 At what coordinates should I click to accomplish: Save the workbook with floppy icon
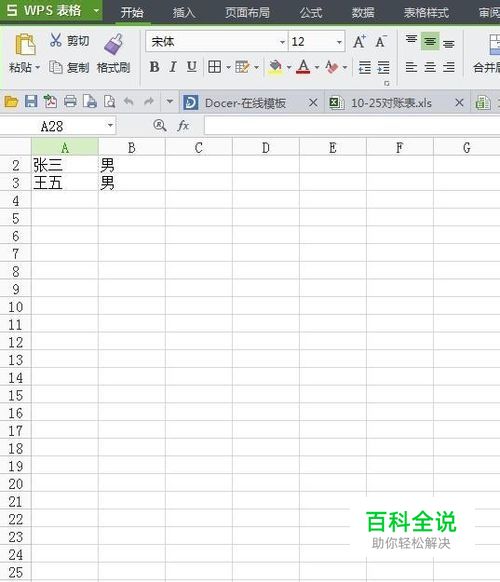(x=31, y=101)
